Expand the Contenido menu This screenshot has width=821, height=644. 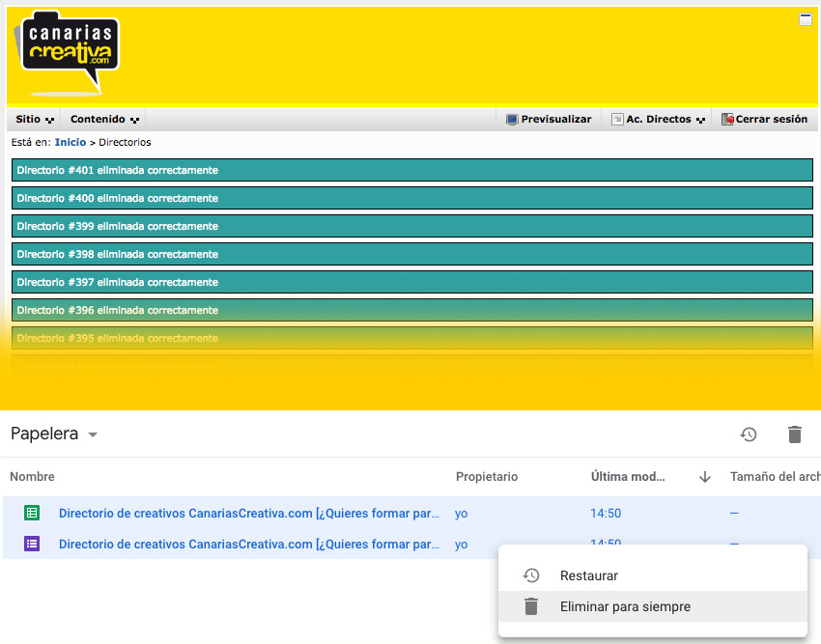pyautogui.click(x=104, y=120)
